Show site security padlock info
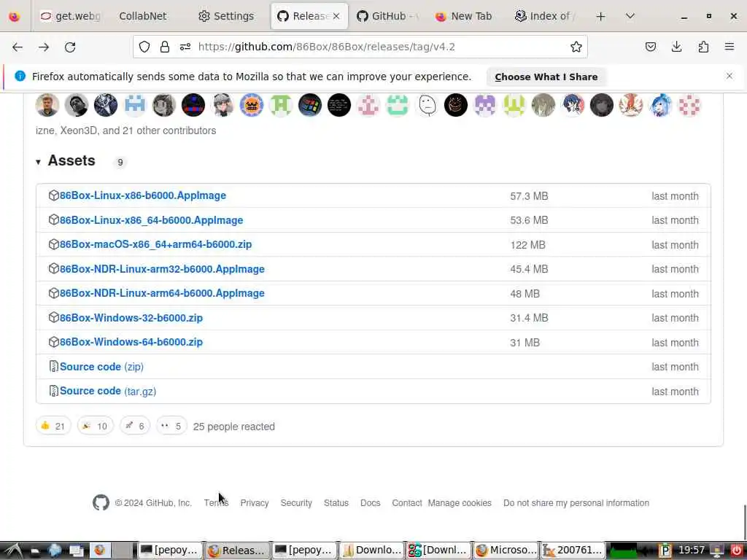747x560 pixels. [165, 47]
